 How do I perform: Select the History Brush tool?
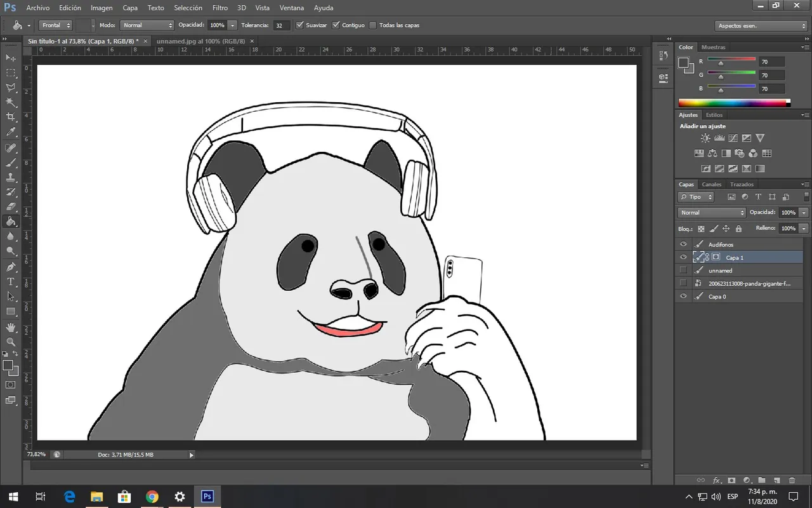[11, 192]
